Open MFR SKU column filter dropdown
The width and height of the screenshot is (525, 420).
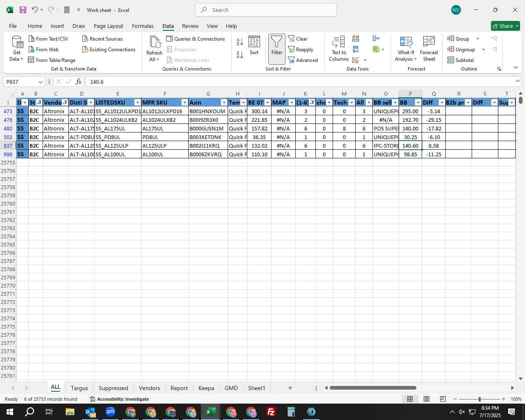(185, 103)
